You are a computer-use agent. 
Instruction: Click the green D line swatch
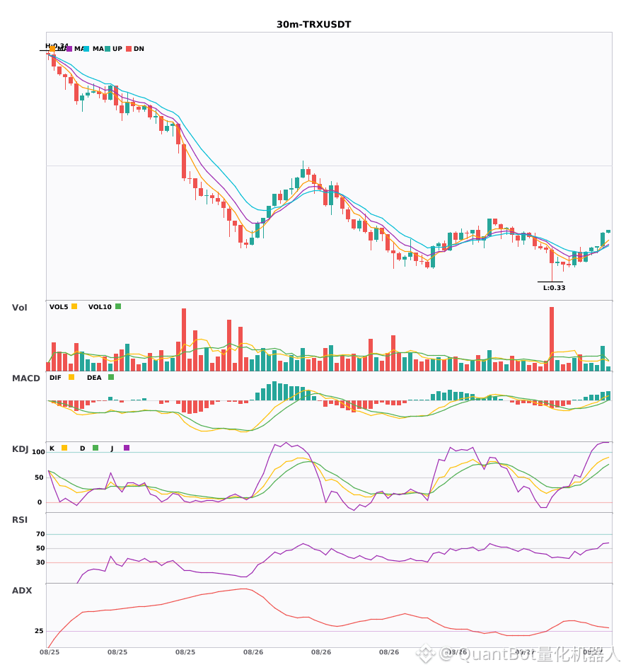click(95, 448)
